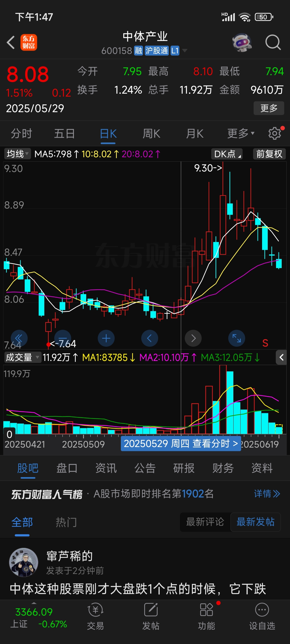Screen dimensions: 290x644
Task: Open the robot assistant avatar
Action: pyautogui.click(x=242, y=42)
